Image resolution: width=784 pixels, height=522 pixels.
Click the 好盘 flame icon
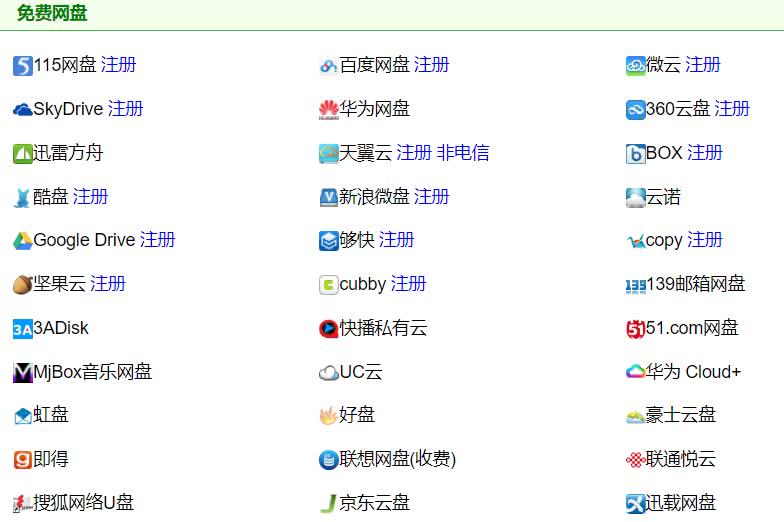click(x=328, y=416)
